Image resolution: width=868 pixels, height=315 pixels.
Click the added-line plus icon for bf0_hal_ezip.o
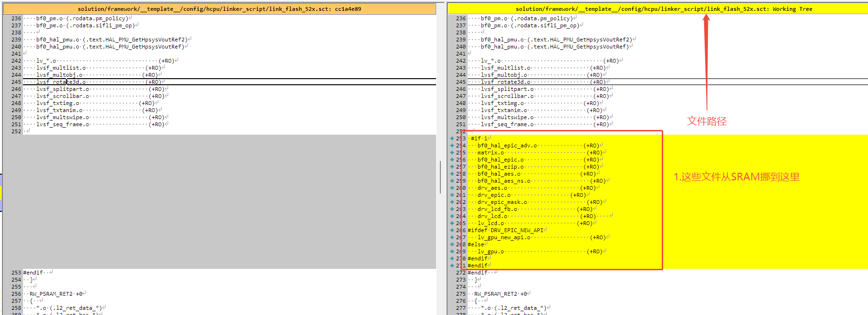[x=452, y=167]
